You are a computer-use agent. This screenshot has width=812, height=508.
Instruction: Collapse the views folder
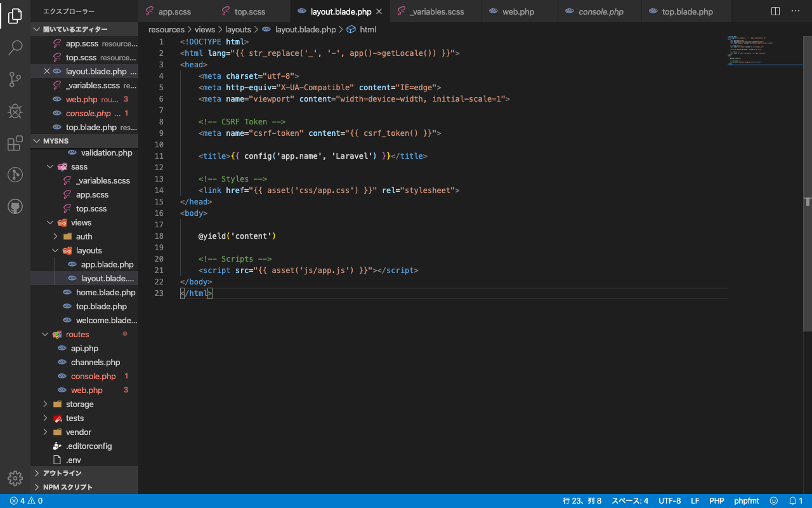[84, 223]
